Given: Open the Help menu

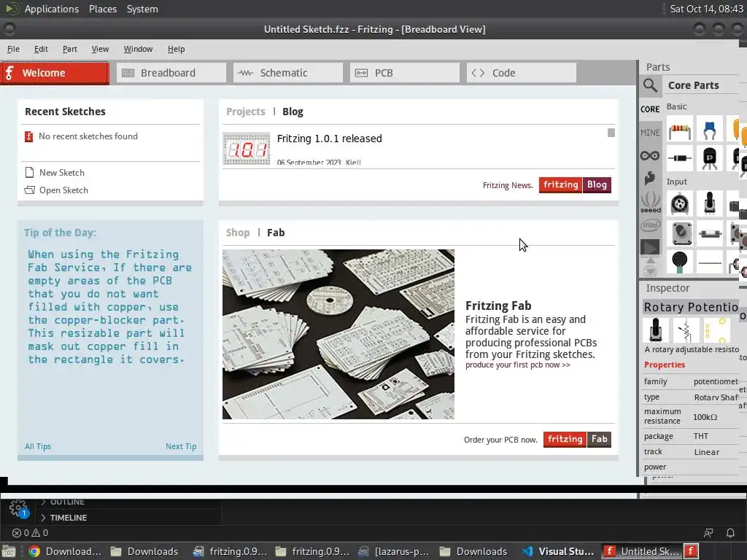Looking at the screenshot, I should 176,49.
